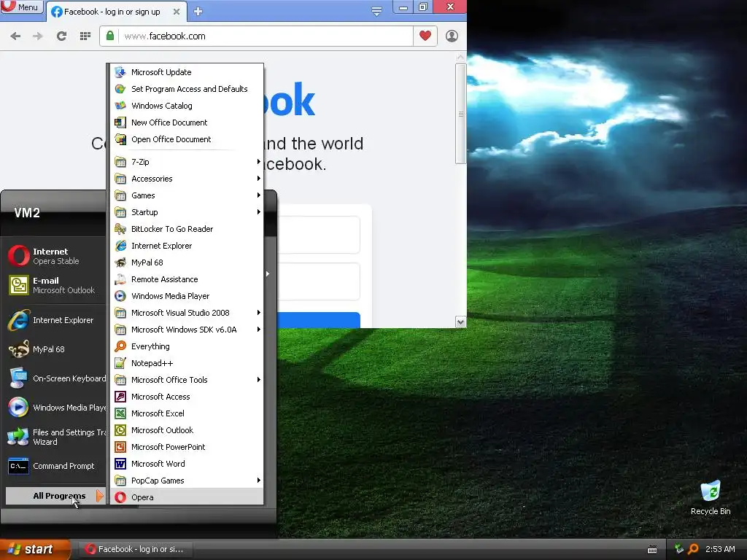Reload the Facebook page
This screenshot has height=560, width=747.
[x=61, y=36]
